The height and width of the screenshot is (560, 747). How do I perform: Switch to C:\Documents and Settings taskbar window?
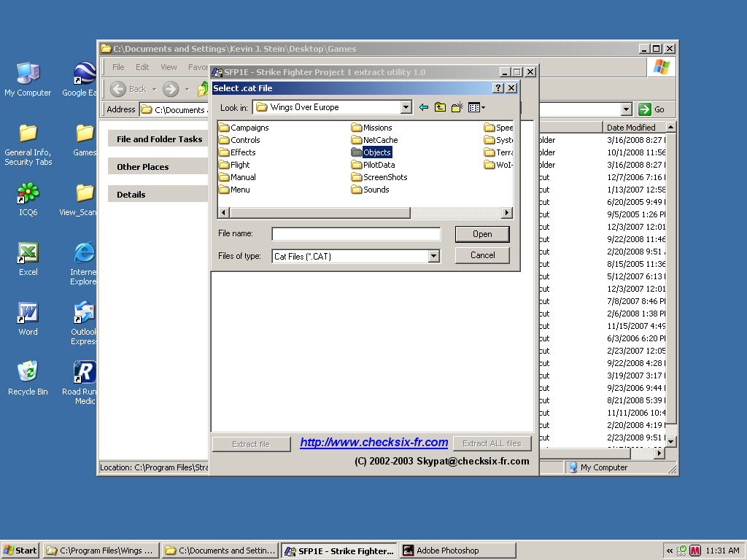point(220,551)
